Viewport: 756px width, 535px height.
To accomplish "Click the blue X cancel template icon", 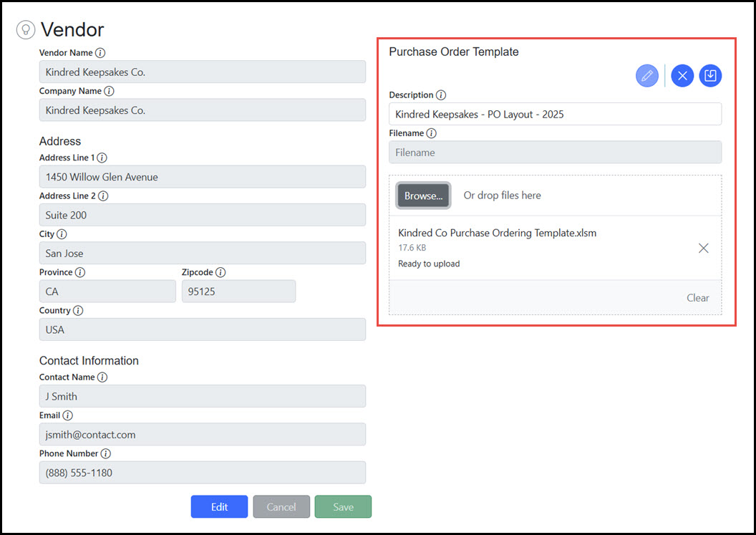I will pyautogui.click(x=682, y=75).
